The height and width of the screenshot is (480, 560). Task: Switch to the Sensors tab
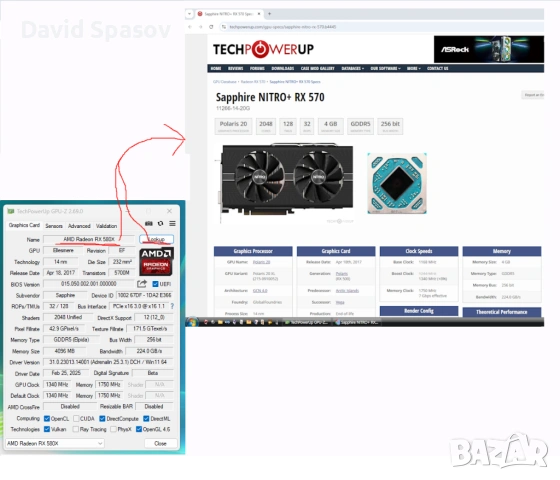54,226
